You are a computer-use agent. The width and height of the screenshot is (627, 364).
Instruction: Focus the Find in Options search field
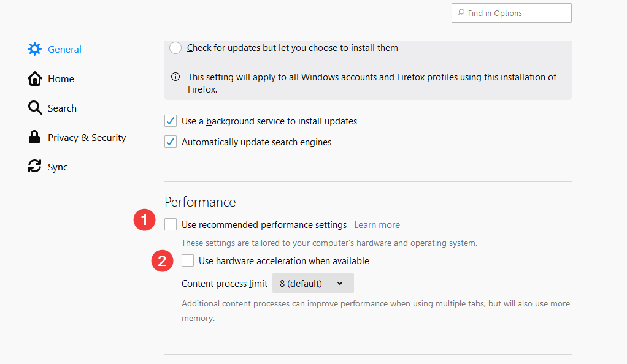point(512,13)
